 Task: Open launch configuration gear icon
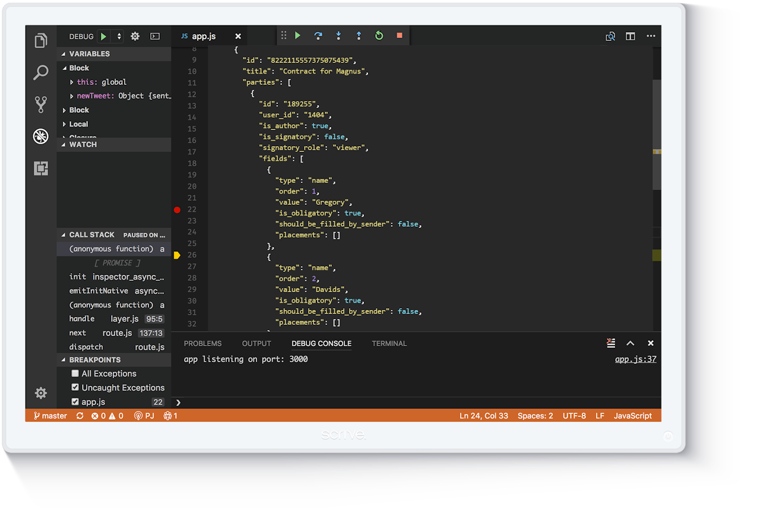pos(135,36)
